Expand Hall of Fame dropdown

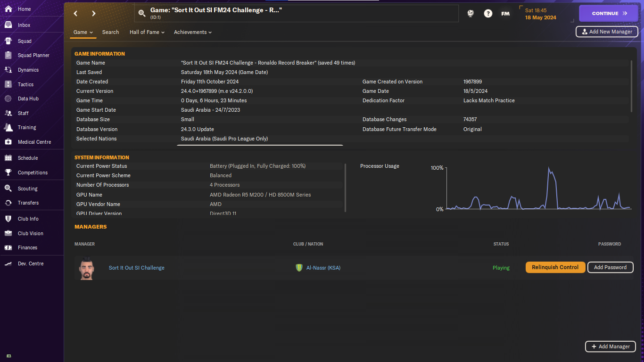(x=147, y=32)
